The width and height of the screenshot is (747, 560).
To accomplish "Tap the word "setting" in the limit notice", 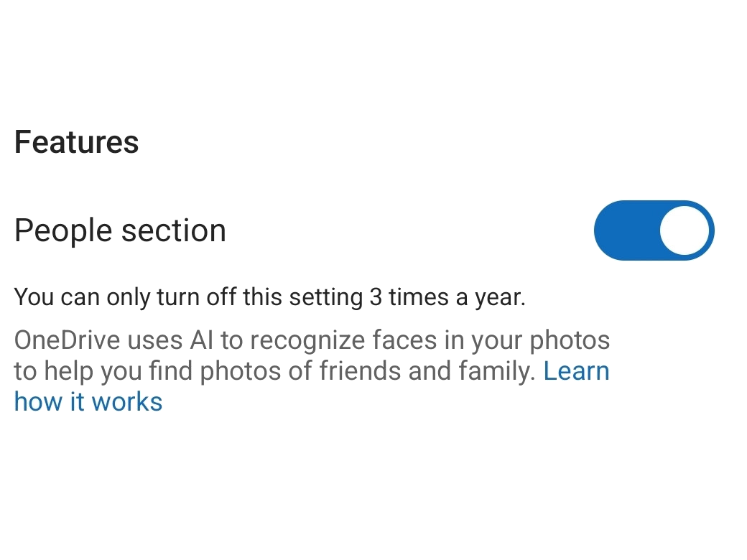I will tap(325, 297).
